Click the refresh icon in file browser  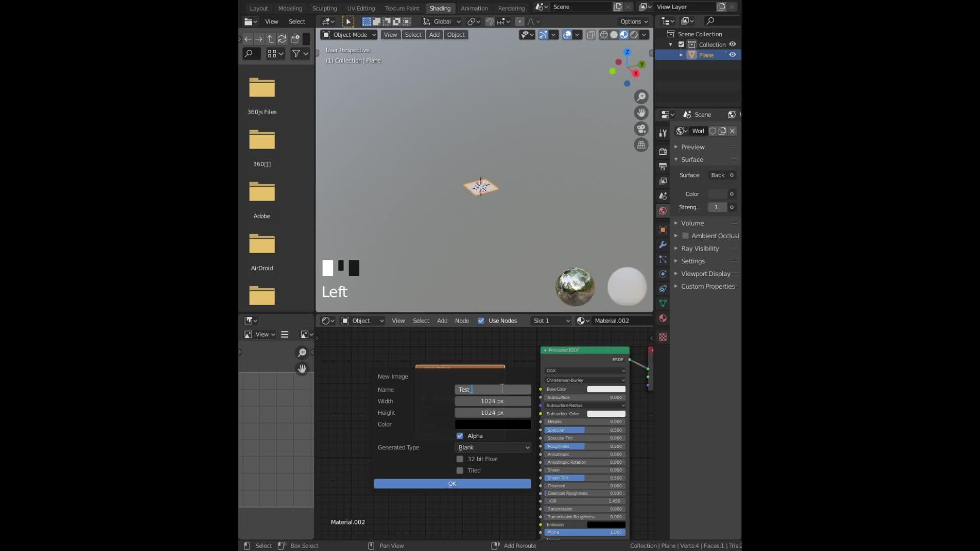pos(282,39)
